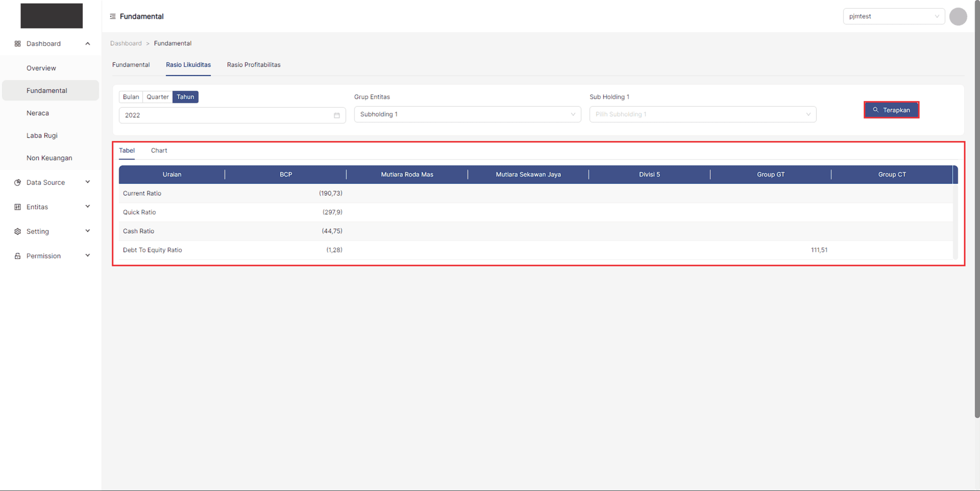The height and width of the screenshot is (491, 980).
Task: Open Neraca in the sidebar
Action: pos(38,113)
